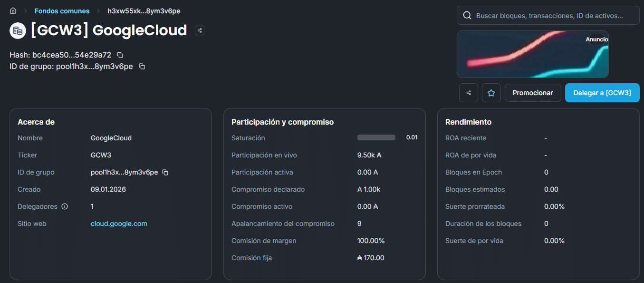Screen dimensions: 644x283
Task: Open the Anuncio banner image
Action: [532, 54]
